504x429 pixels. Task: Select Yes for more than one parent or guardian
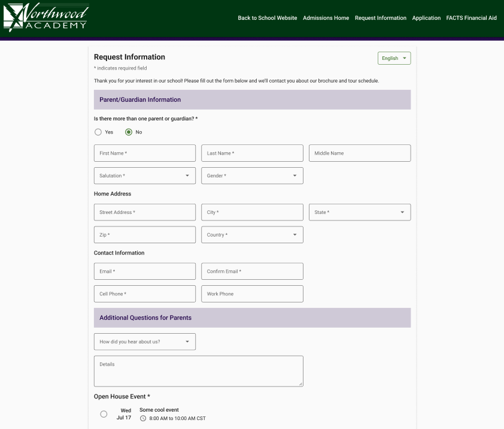[x=98, y=132]
